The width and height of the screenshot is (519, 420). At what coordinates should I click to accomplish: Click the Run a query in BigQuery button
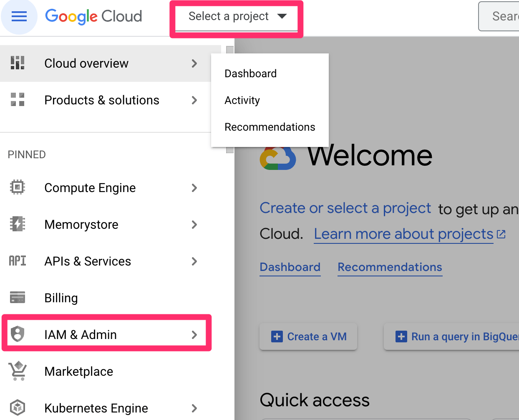pos(451,337)
